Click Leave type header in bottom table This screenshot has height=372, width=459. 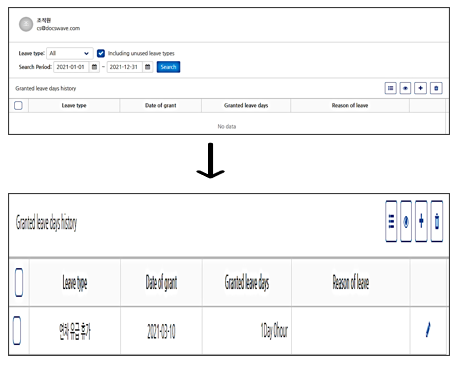75,283
